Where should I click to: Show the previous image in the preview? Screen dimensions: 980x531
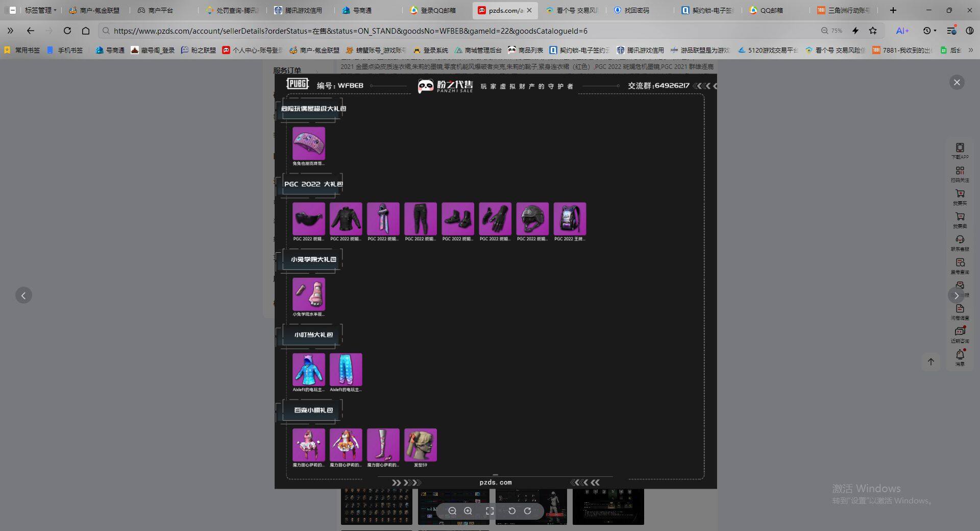[x=23, y=295]
